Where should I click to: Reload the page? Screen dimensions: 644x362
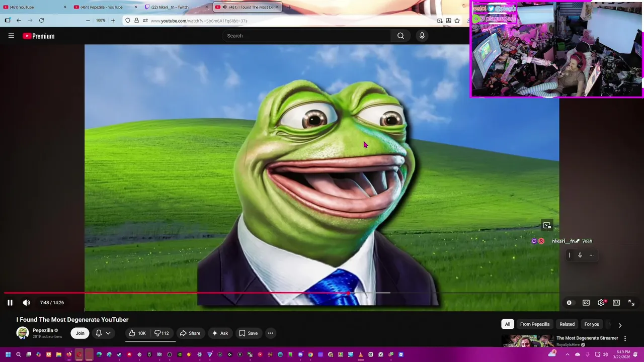(41, 21)
